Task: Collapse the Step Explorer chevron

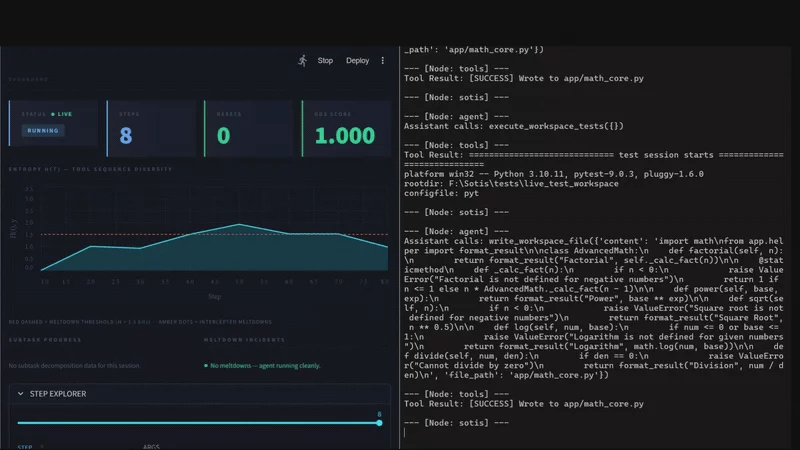Action: (20, 394)
